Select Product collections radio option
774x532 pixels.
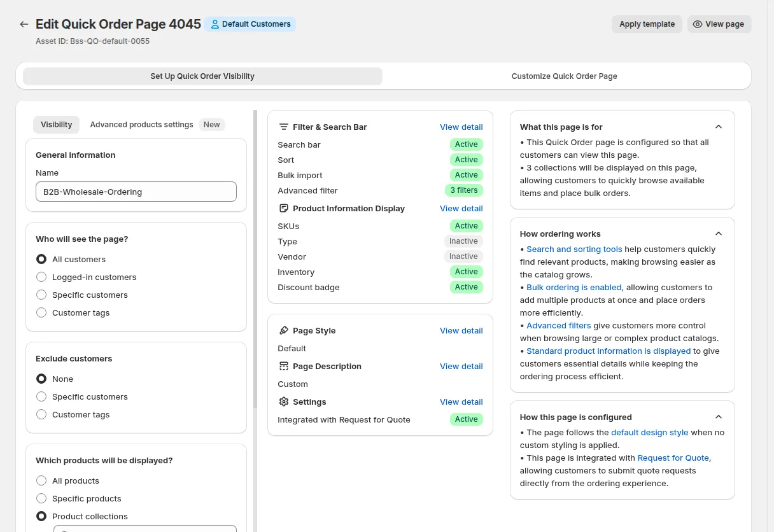tap(41, 516)
